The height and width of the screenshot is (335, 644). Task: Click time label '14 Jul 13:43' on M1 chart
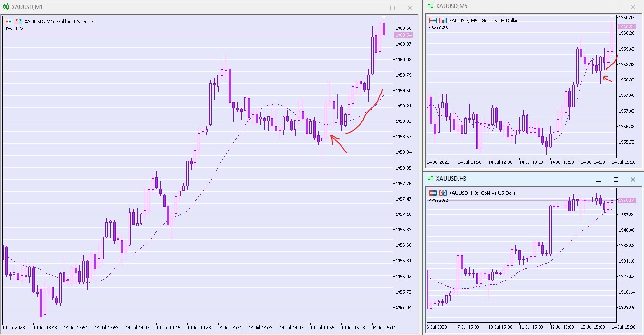pyautogui.click(x=45, y=328)
